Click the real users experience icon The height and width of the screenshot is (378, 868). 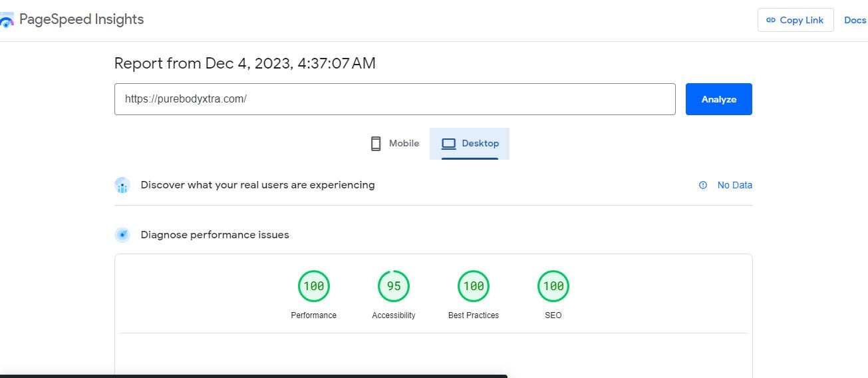click(x=122, y=185)
